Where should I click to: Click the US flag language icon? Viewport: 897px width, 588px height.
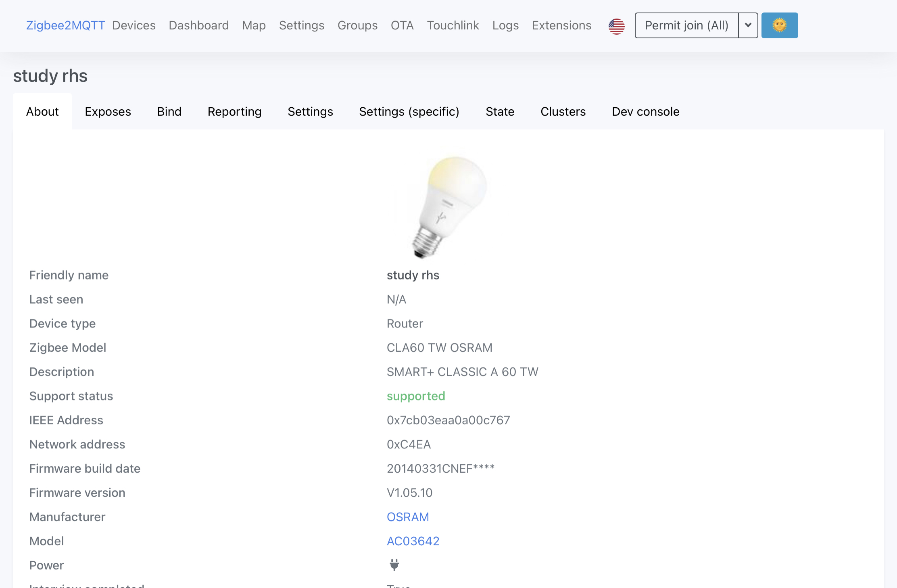coord(616,26)
